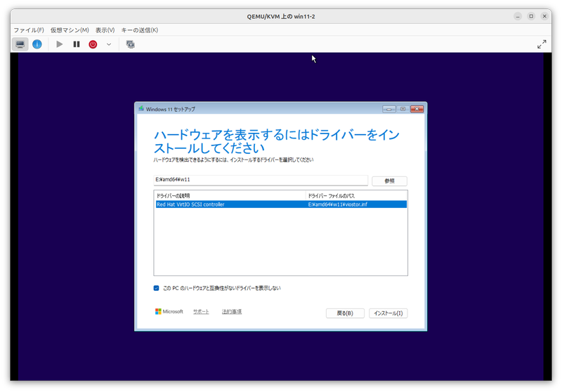Minimize the QEMU/KVM win11-2 window

518,16
